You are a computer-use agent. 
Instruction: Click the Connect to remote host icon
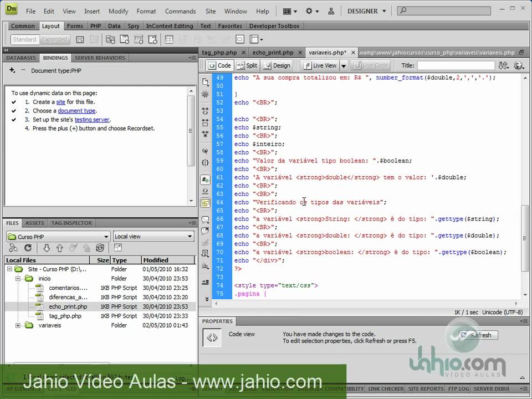13,248
